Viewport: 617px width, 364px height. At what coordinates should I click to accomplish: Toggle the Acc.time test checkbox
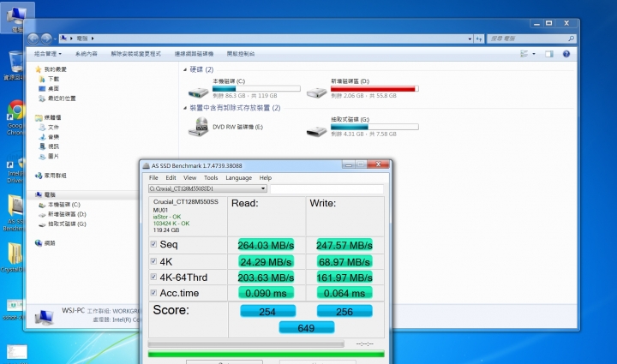[153, 292]
